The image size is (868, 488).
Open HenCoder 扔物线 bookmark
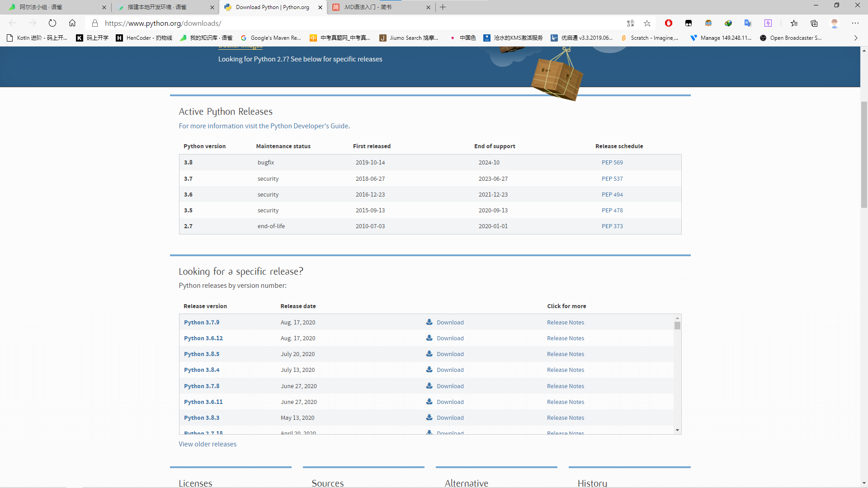(x=144, y=38)
